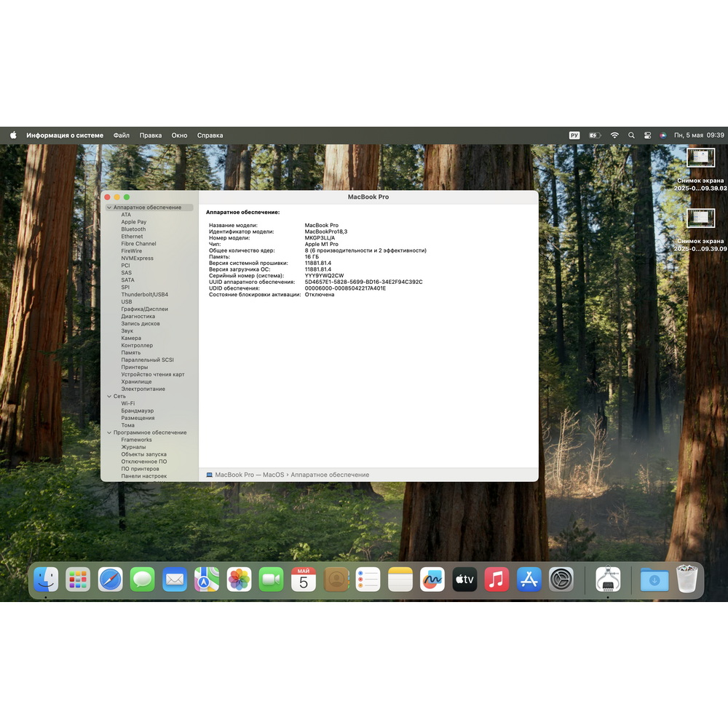The height and width of the screenshot is (728, 728).
Task: Open the Информация о системе menu
Action: (65, 135)
